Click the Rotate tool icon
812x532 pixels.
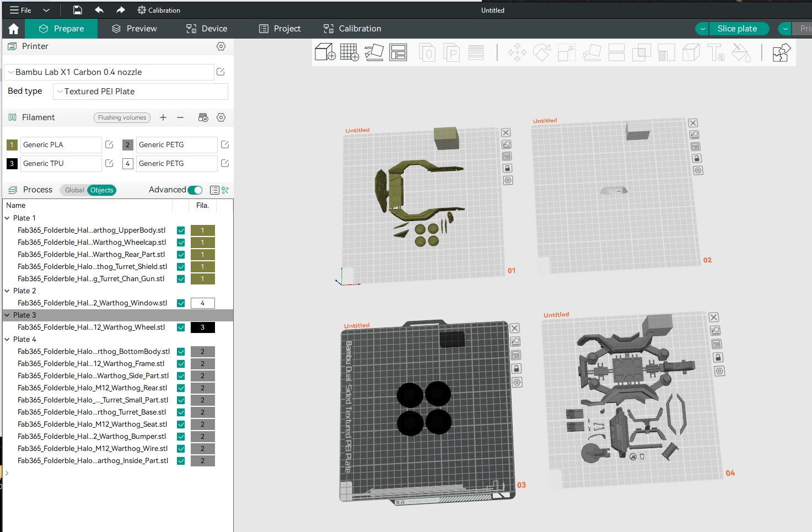click(x=542, y=53)
